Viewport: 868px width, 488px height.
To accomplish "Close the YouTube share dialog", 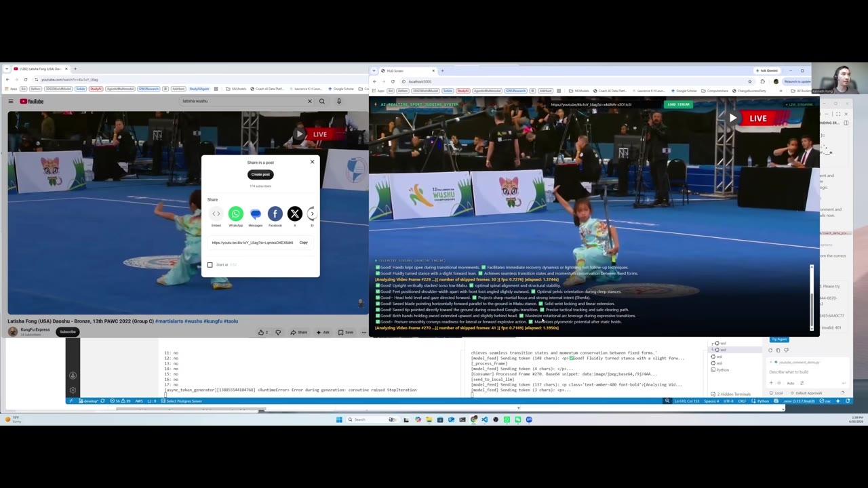I will pos(312,162).
